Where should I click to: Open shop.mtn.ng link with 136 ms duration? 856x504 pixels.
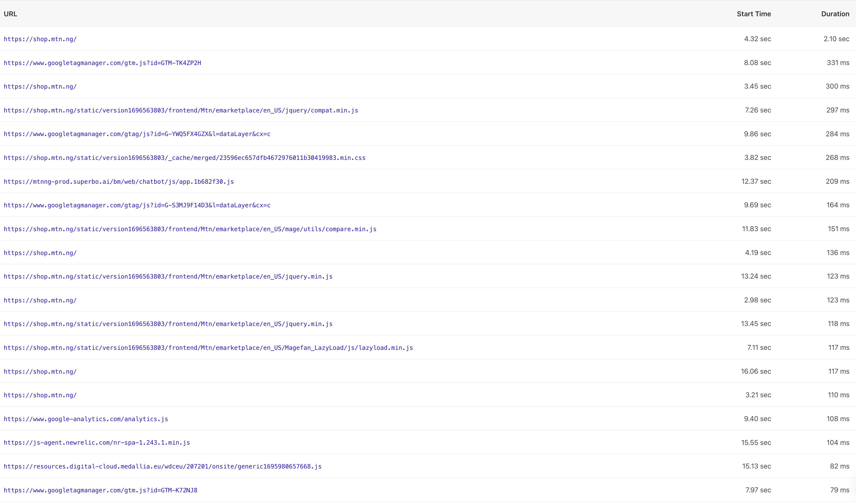click(x=40, y=253)
